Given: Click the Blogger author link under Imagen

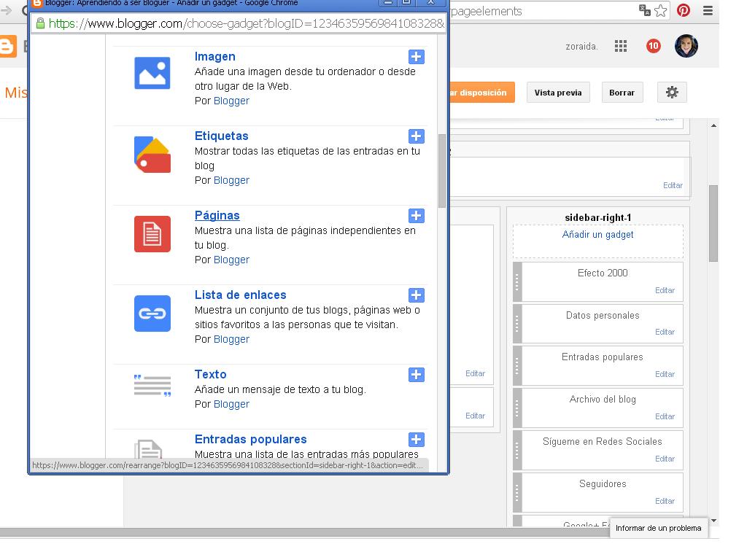Looking at the screenshot, I should (x=231, y=101).
